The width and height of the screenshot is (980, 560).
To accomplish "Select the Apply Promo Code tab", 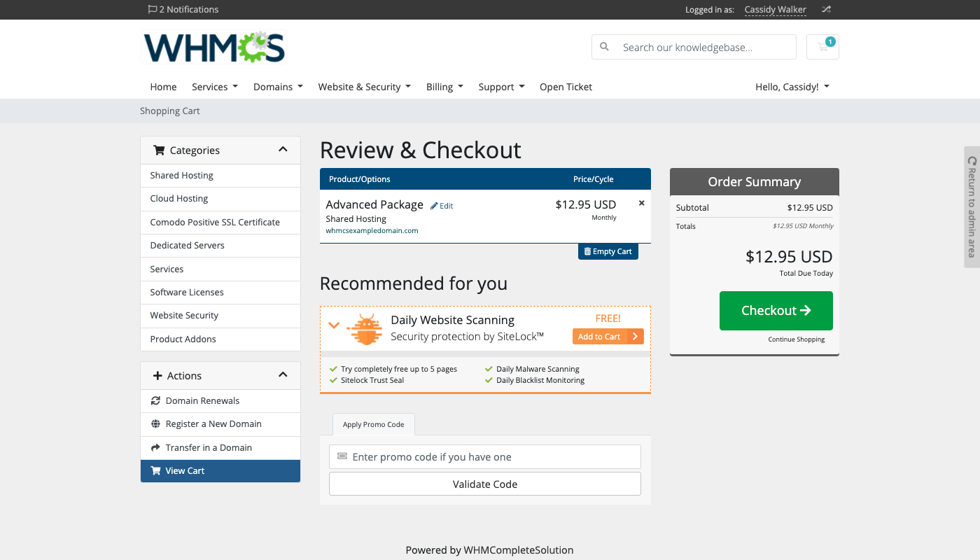I will click(373, 424).
